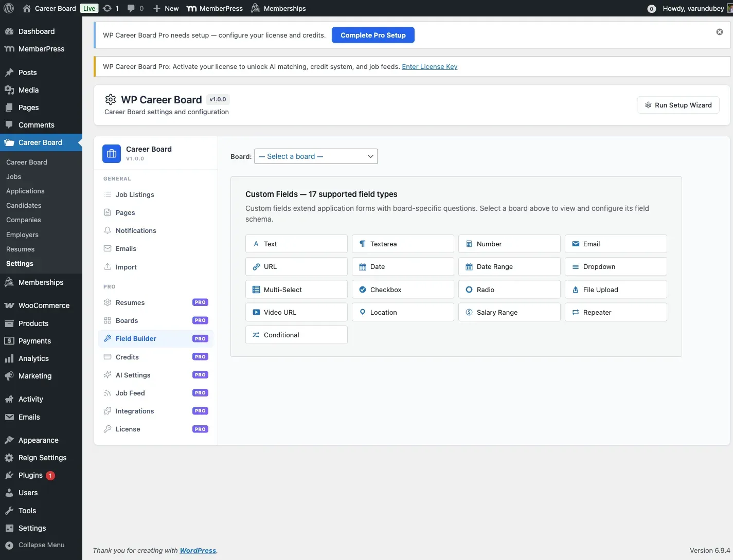Open Analytics in admin sidebar
Screen dimensions: 733x560
(41, 358)
